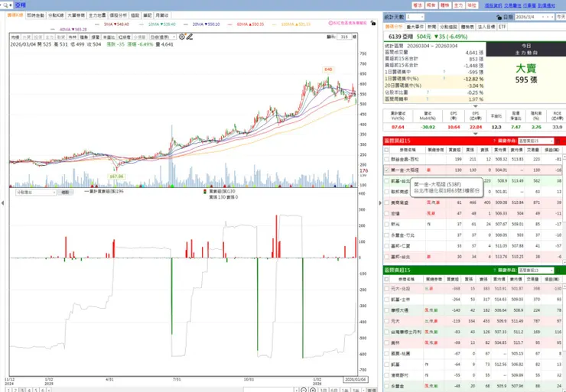
Task: Click the help icon beside 區間周轉率
Action: (x=428, y=99)
